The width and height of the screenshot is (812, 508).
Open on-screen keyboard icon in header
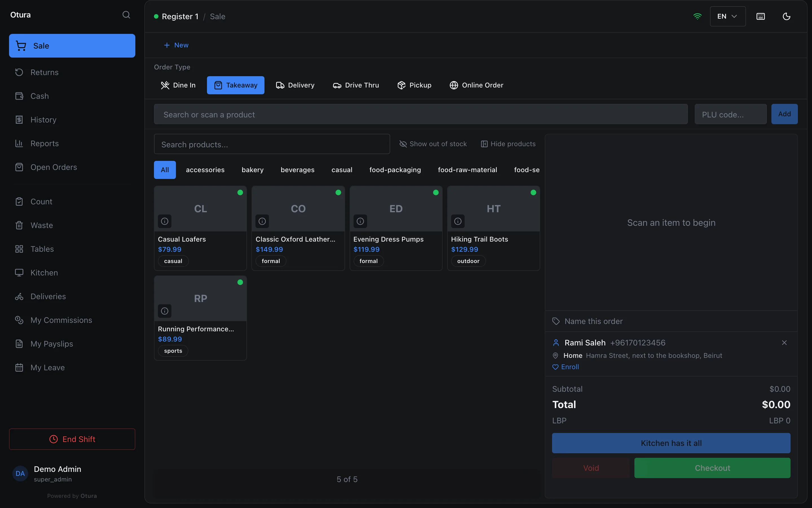[x=761, y=16]
